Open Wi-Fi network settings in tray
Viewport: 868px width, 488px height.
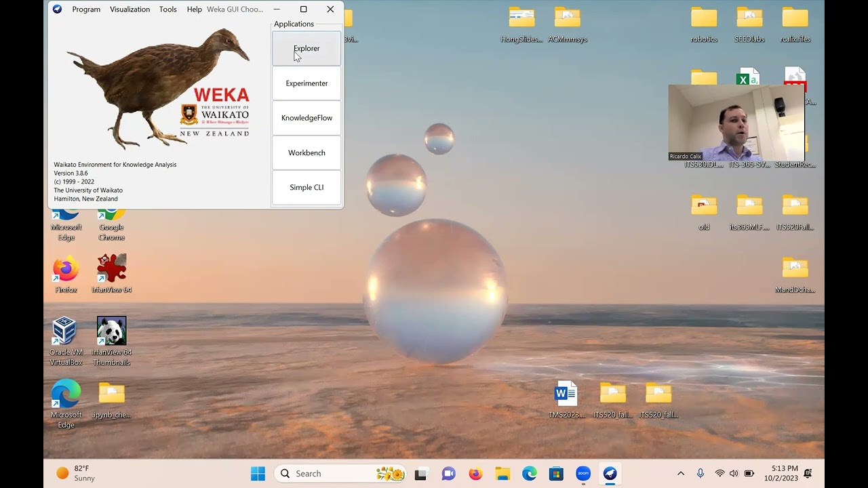(x=719, y=474)
